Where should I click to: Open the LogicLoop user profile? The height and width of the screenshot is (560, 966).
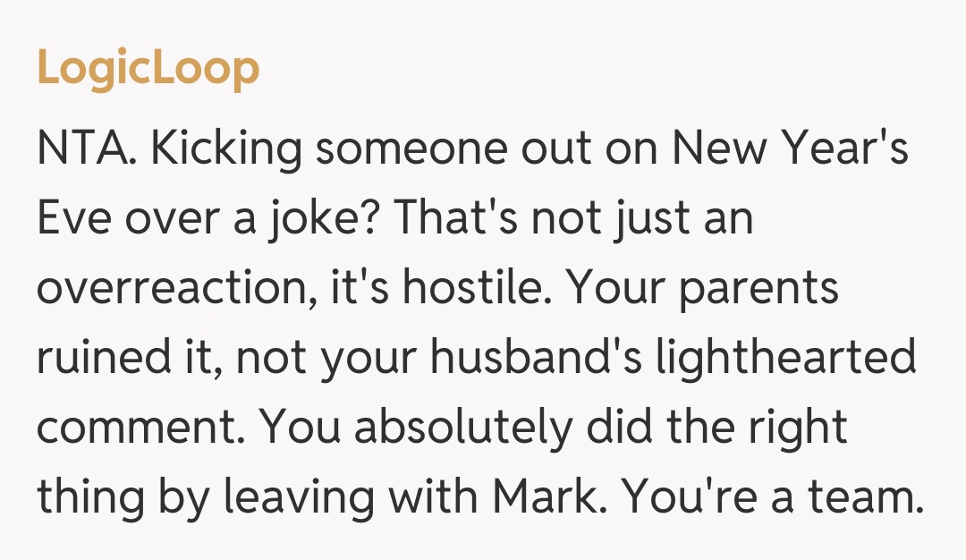point(148,69)
